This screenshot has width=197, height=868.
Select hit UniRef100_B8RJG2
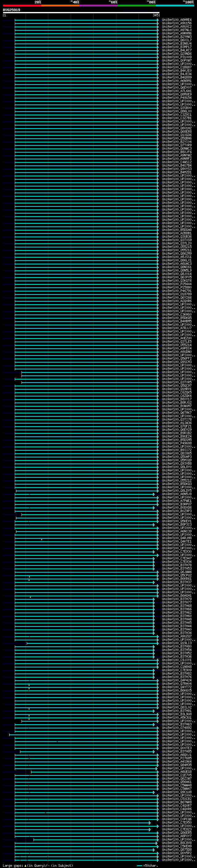click(x=177, y=402)
